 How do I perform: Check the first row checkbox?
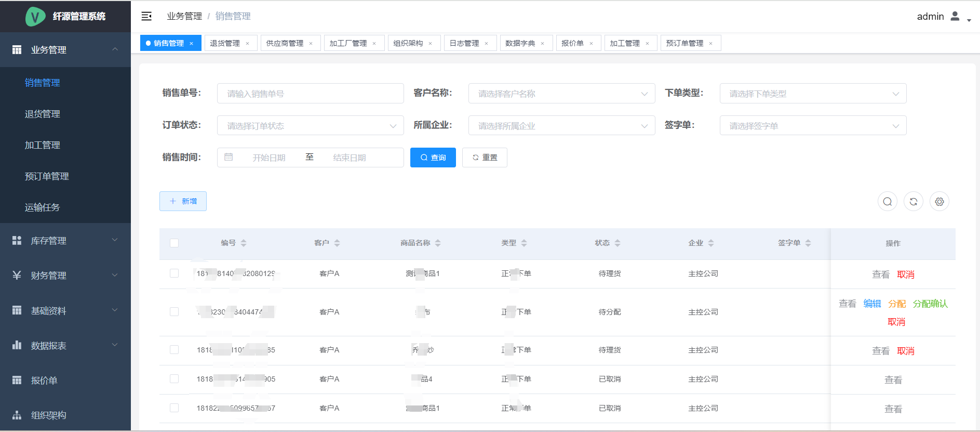174,273
